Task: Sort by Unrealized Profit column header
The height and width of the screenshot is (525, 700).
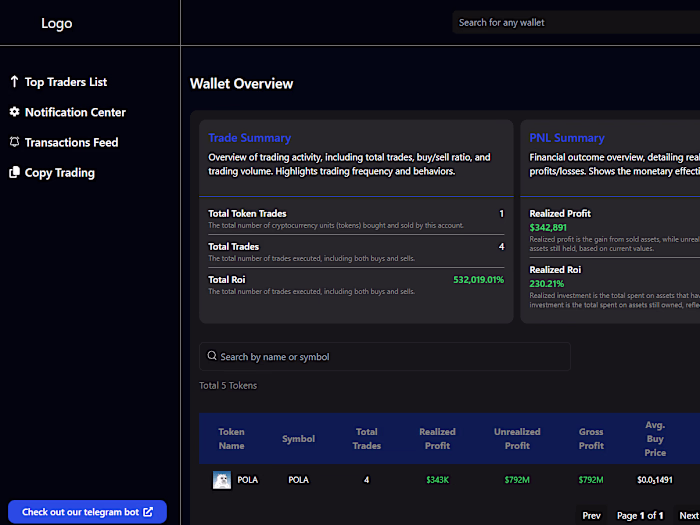Action: (517, 438)
